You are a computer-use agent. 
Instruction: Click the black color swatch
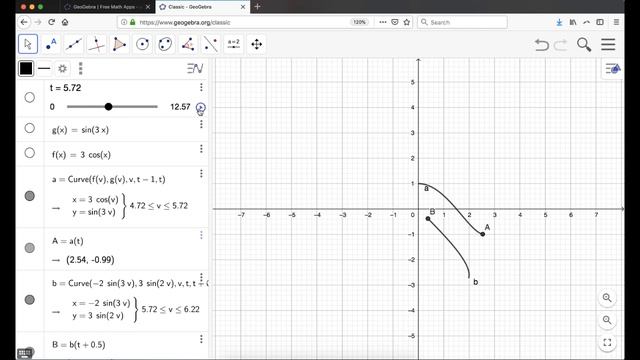pos(26,69)
